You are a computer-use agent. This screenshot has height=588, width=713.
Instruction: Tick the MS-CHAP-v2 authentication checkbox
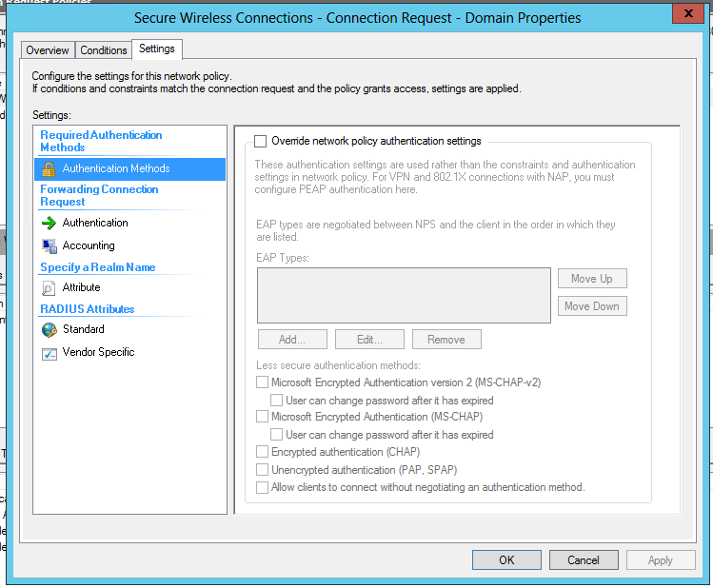(x=262, y=382)
